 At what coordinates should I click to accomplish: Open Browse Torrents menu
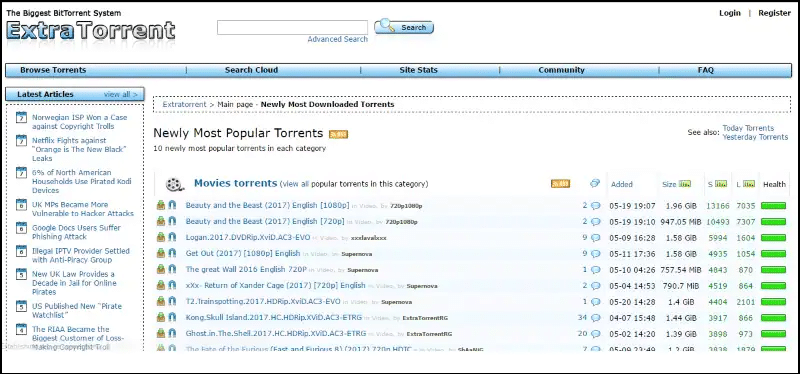pyautogui.click(x=53, y=70)
